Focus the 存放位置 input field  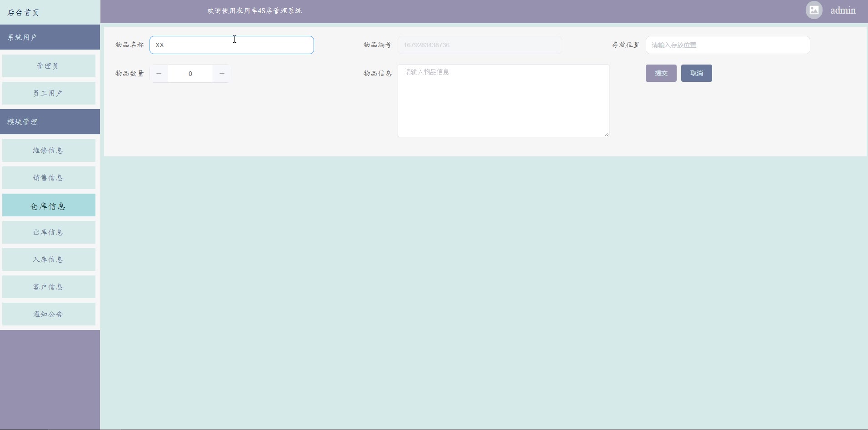tap(728, 45)
